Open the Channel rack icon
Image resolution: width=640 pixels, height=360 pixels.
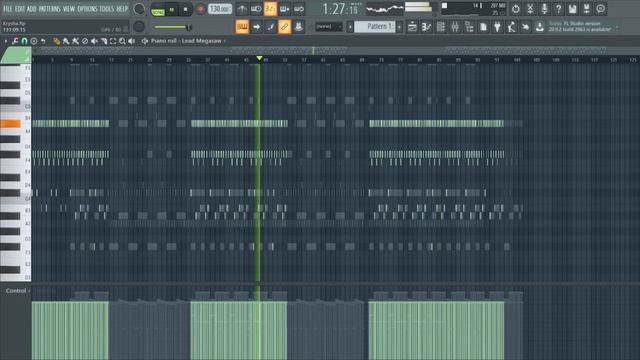click(x=441, y=27)
